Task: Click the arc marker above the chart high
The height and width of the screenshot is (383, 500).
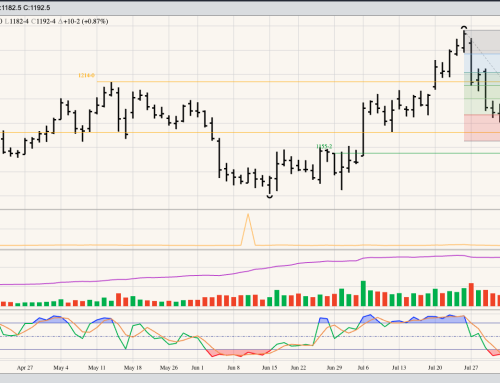Action: point(464,27)
